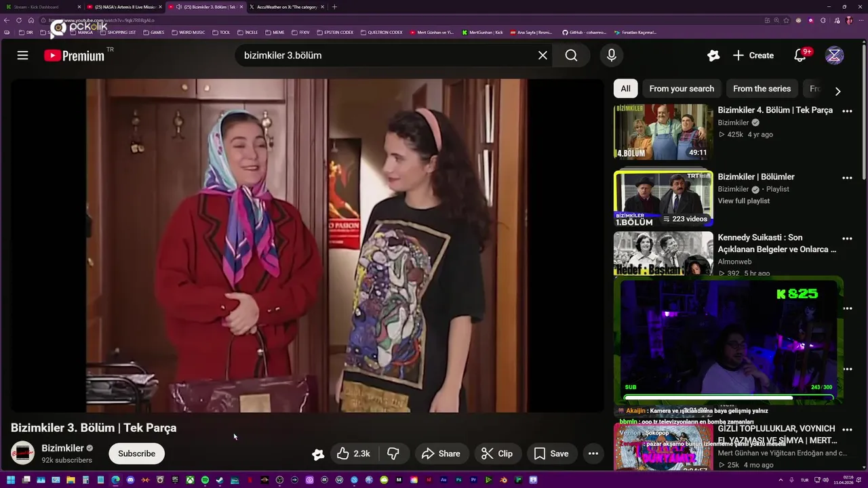Select the From the series chip
868x488 pixels.
coord(762,89)
